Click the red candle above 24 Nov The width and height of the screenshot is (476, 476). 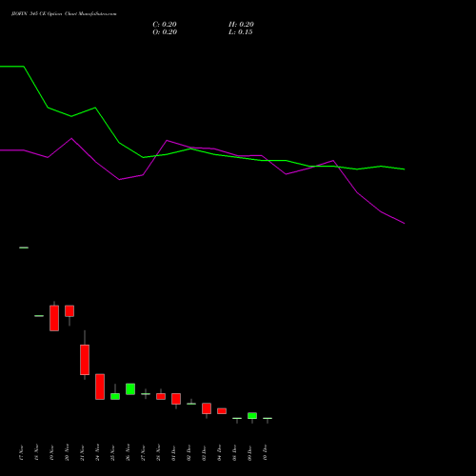100,387
